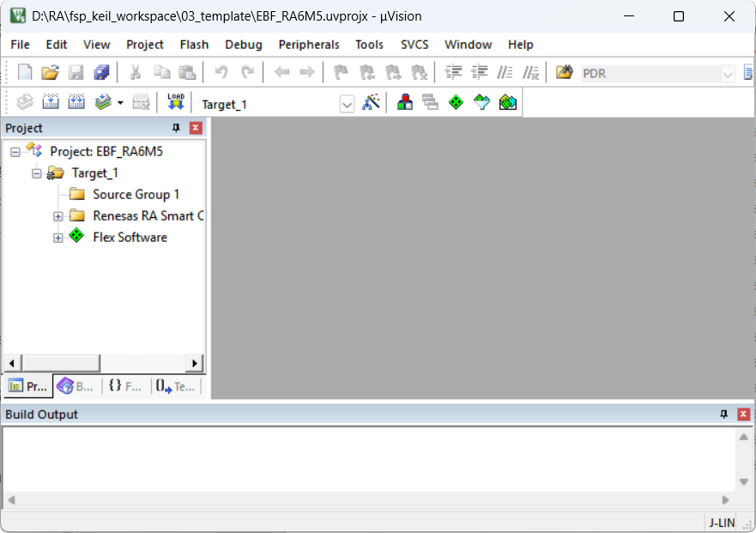Select the Flex Software tree item

click(x=130, y=237)
